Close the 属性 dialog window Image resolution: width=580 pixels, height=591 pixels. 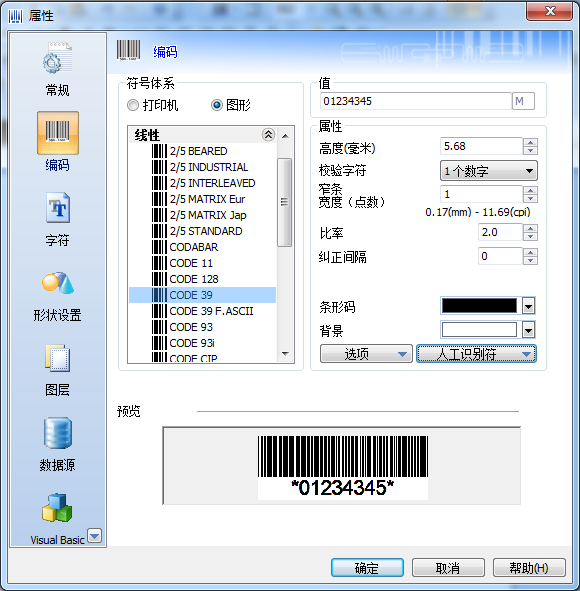[550, 11]
